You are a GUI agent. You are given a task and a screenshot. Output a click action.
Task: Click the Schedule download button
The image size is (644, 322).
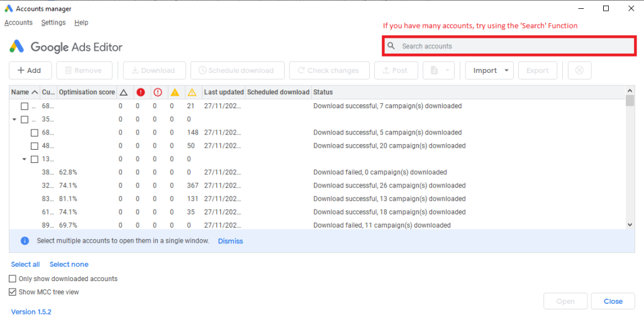237,70
